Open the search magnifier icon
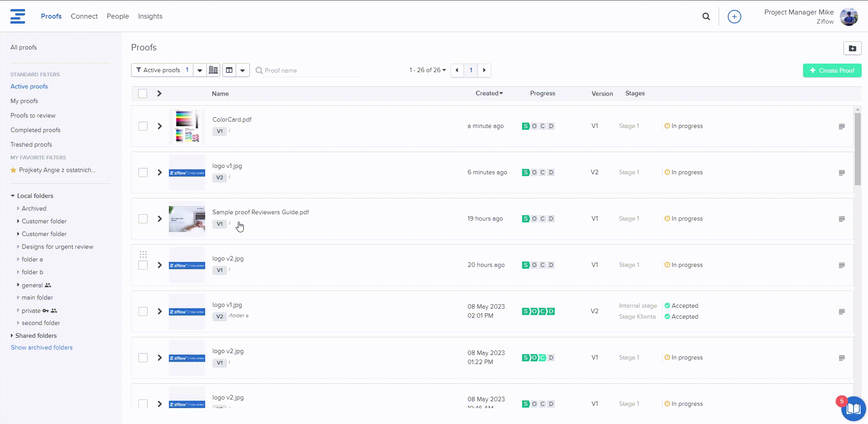Viewport: 868px width, 424px height. click(x=706, y=16)
